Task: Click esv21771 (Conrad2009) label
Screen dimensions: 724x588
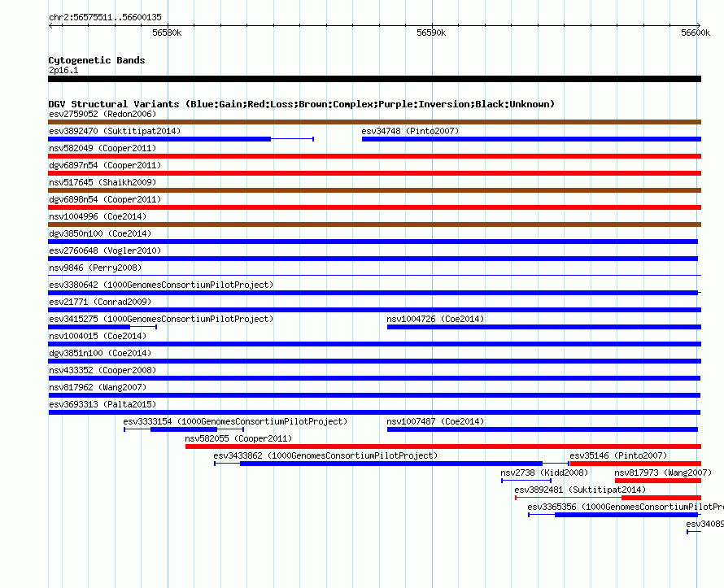Action: [100, 302]
